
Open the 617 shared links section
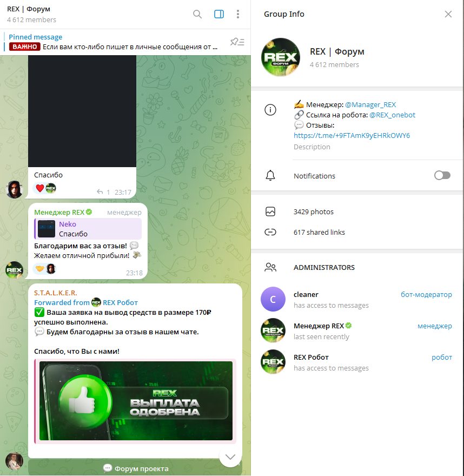(x=357, y=232)
